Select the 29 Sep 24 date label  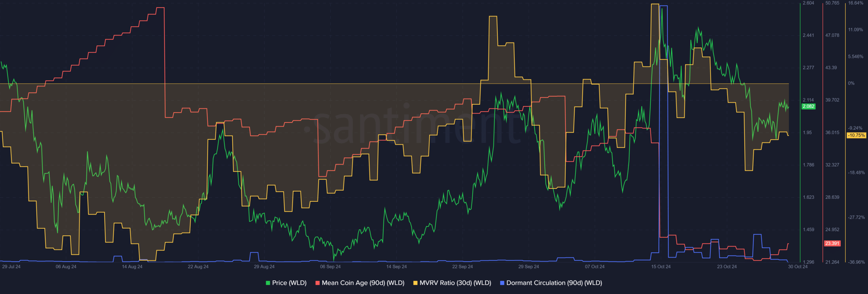528,267
